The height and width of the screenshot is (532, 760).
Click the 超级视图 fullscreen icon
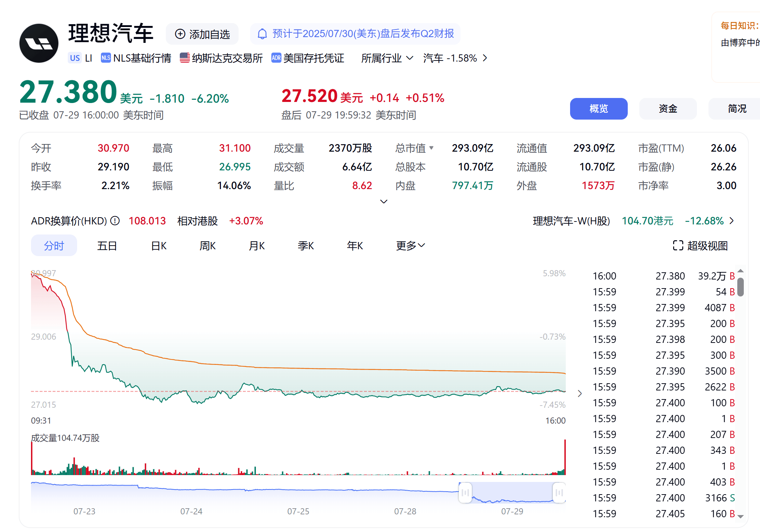678,245
